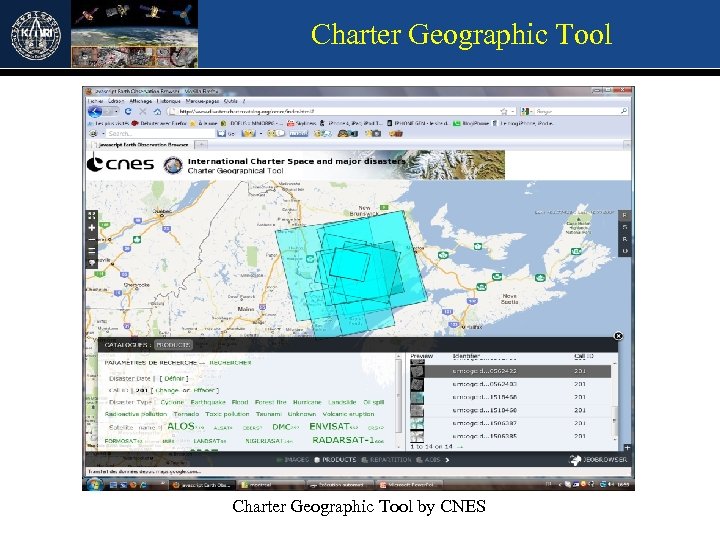
Task: Click the map fullscreen extent icon
Action: pyautogui.click(x=92, y=215)
